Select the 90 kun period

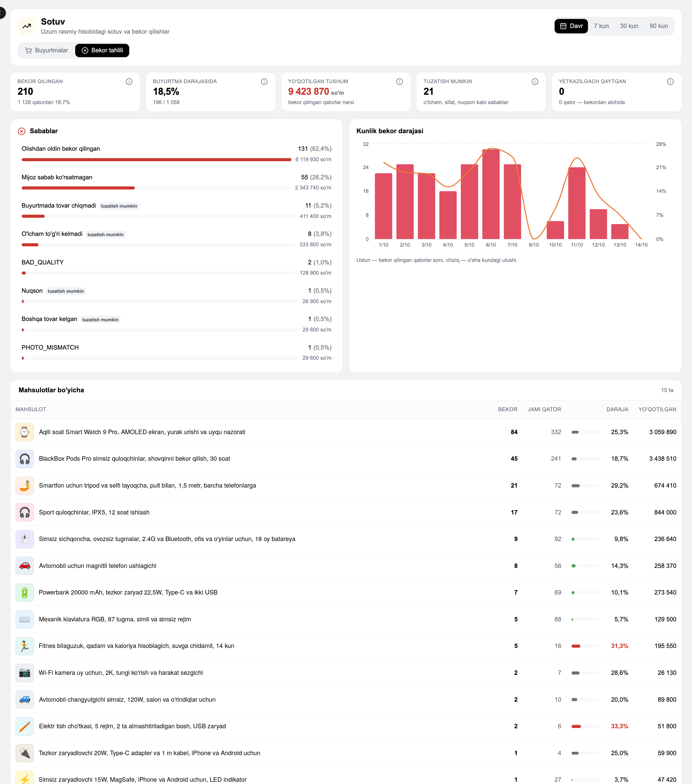(x=659, y=26)
